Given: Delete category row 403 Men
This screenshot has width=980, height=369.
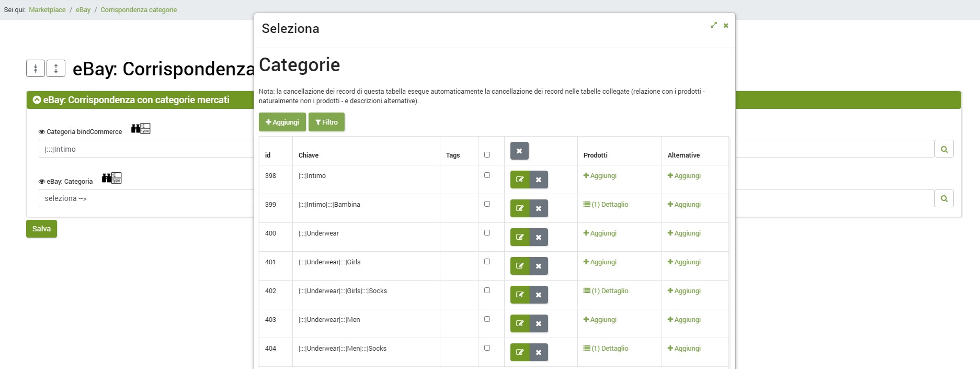Looking at the screenshot, I should tap(539, 323).
